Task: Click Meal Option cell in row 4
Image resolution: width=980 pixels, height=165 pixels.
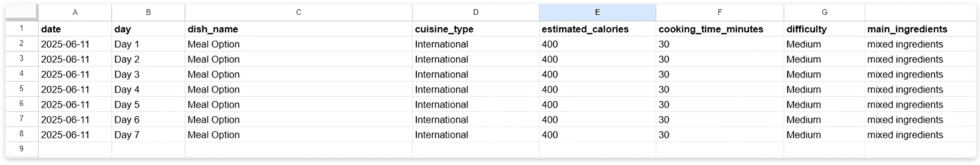Action: (x=299, y=74)
